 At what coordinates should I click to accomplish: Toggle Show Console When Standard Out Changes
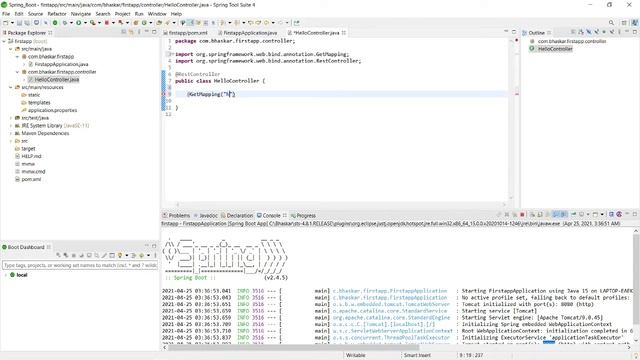click(x=556, y=214)
